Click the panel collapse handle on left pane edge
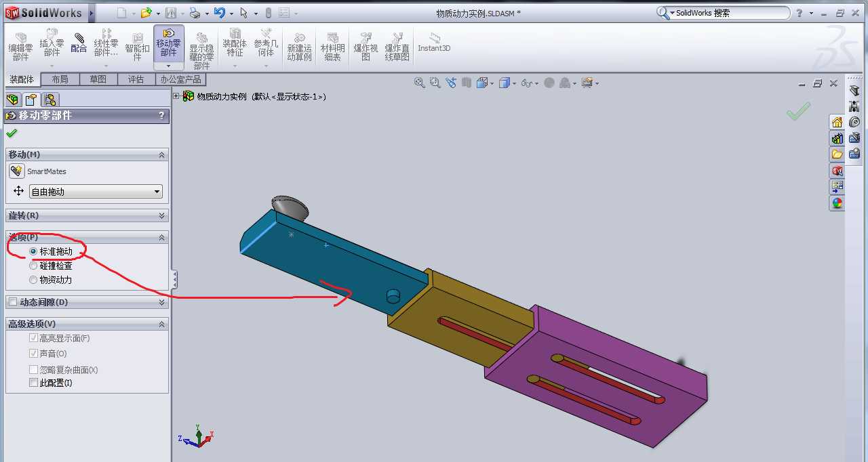868x462 pixels. click(x=175, y=279)
